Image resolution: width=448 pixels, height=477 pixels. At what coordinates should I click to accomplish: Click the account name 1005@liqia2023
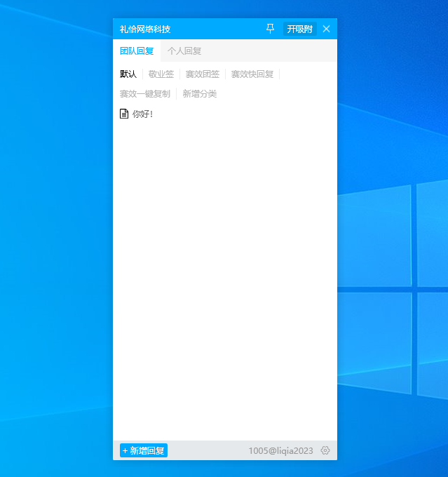click(280, 450)
